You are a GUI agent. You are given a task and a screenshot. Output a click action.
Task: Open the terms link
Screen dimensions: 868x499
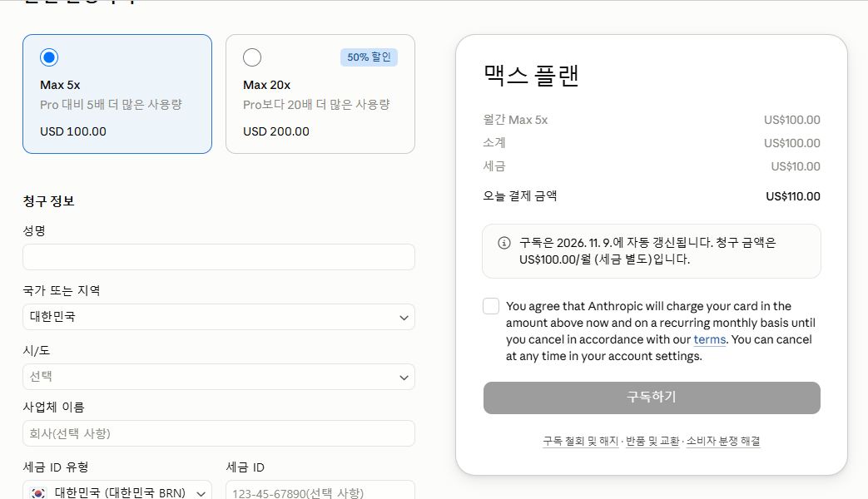point(709,339)
